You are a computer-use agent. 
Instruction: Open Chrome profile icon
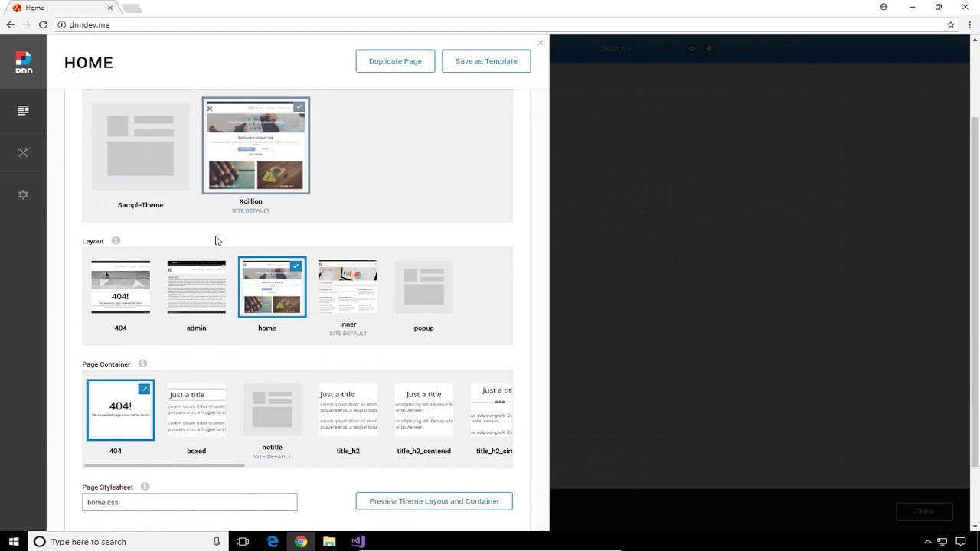click(x=884, y=7)
